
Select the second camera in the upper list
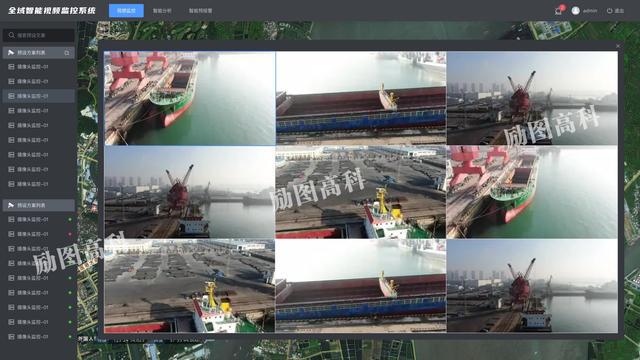point(39,81)
